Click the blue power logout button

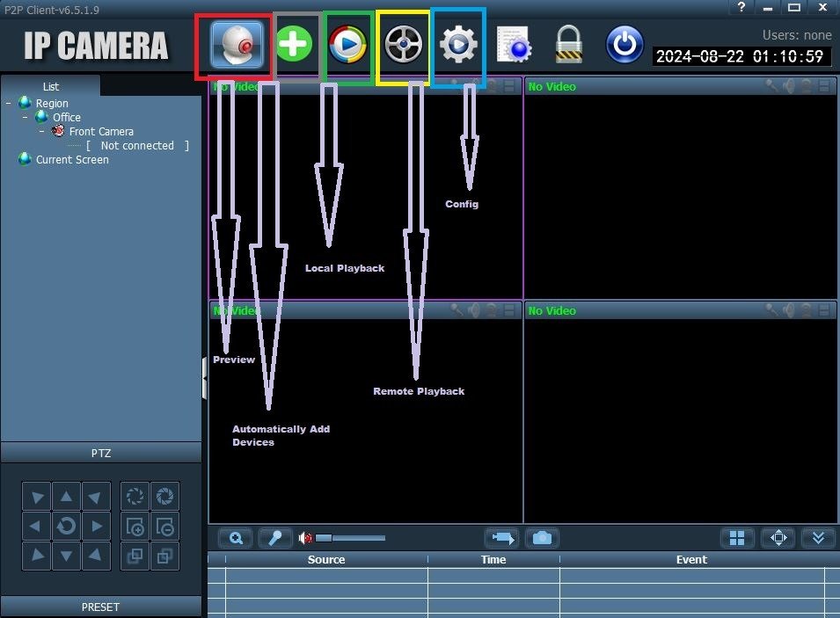coord(625,45)
